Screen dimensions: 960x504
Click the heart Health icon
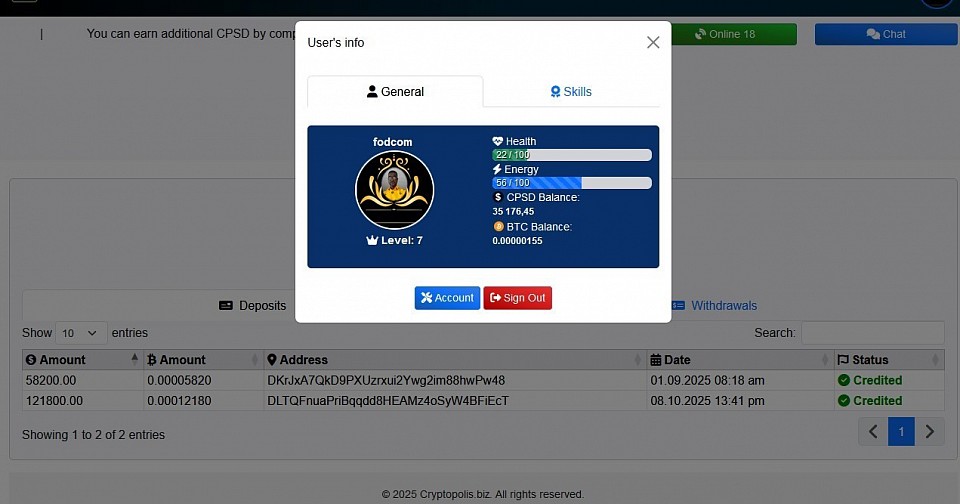click(x=498, y=142)
